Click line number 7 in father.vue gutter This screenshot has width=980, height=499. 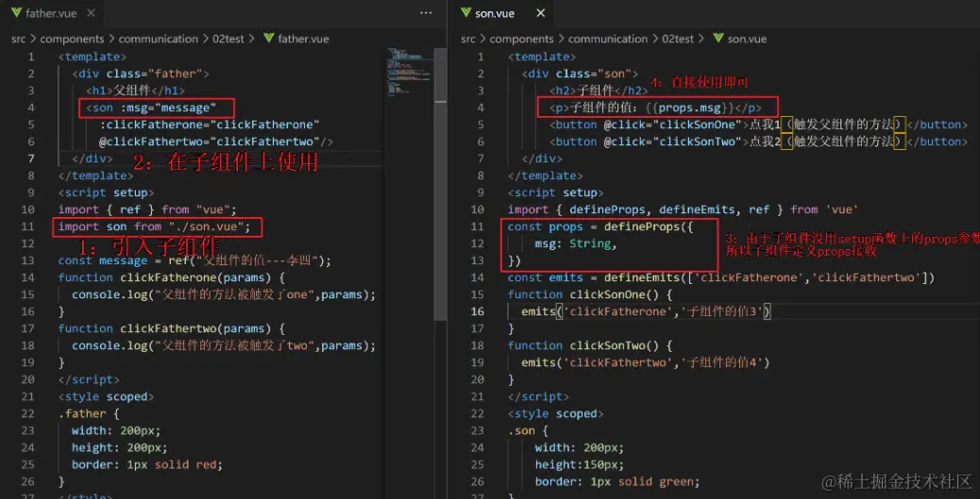(31, 158)
